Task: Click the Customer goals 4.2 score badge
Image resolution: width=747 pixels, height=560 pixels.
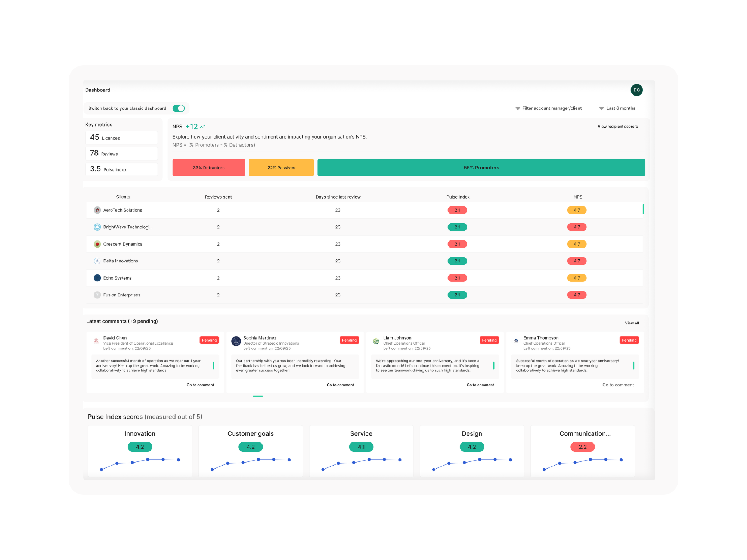Action: [251, 447]
